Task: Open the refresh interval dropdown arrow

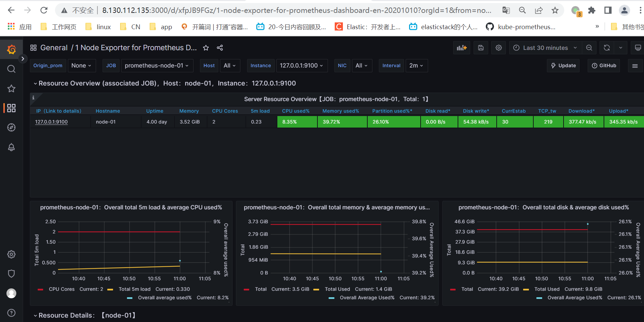Action: 621,48
